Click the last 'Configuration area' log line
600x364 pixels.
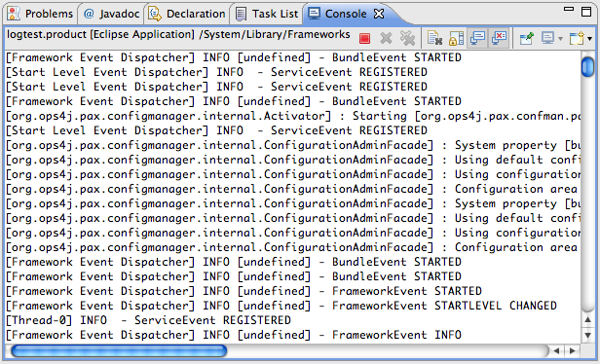point(291,247)
